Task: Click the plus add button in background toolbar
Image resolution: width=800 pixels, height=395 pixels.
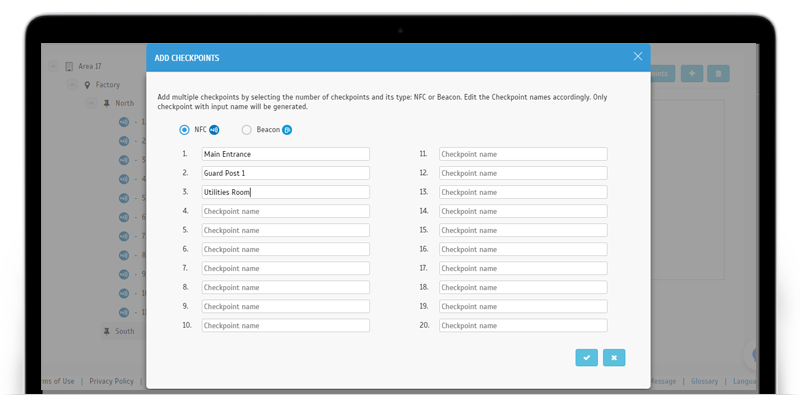Action: 692,73
